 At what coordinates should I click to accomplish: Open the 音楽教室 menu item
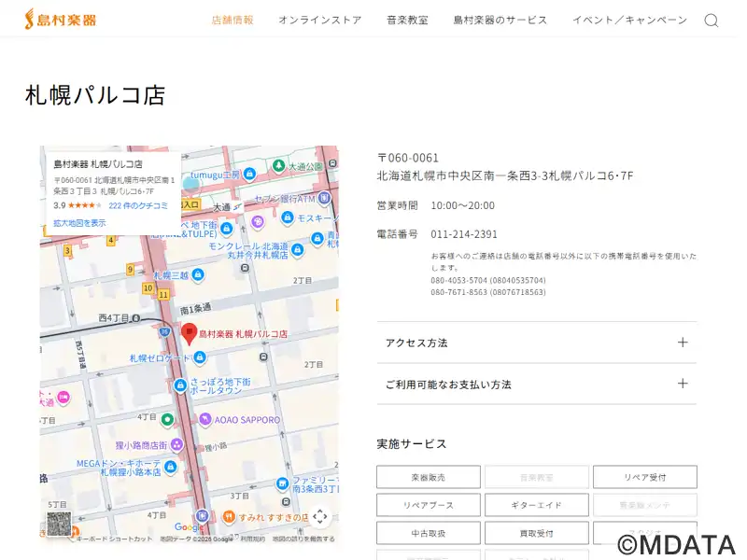pos(407,20)
